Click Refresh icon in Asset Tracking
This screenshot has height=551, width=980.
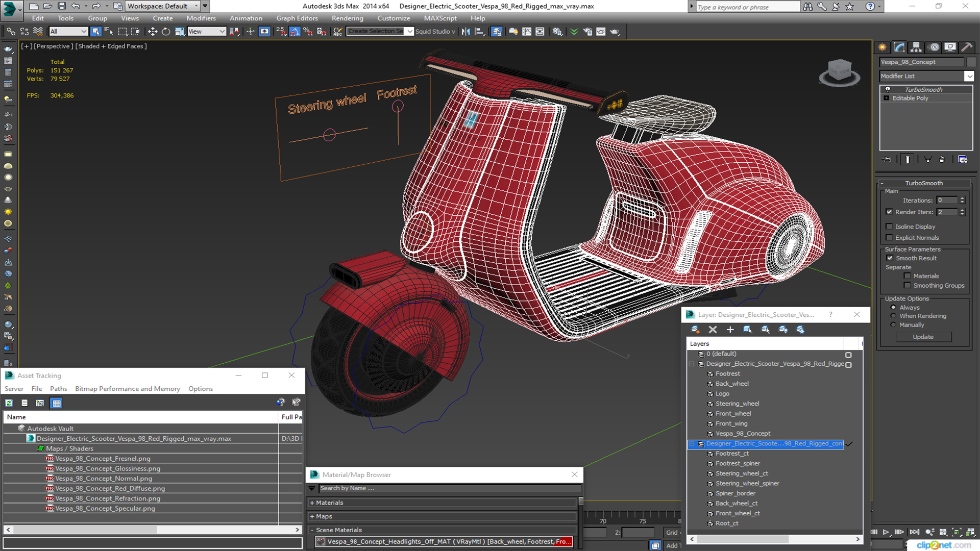point(9,403)
